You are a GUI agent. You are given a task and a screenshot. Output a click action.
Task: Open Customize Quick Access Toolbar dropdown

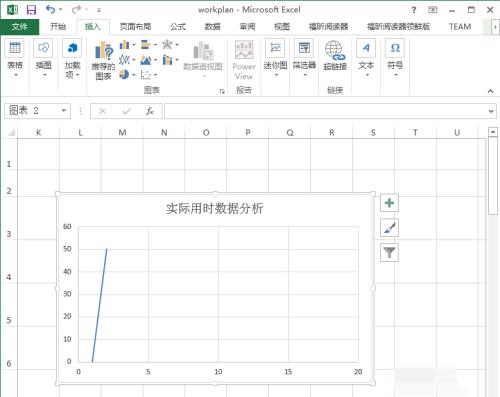99,10
